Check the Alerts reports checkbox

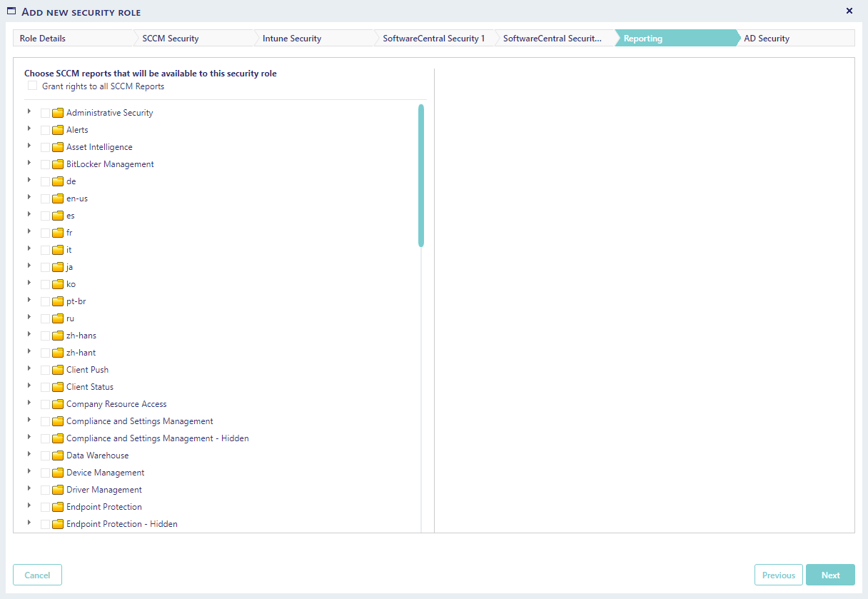46,130
